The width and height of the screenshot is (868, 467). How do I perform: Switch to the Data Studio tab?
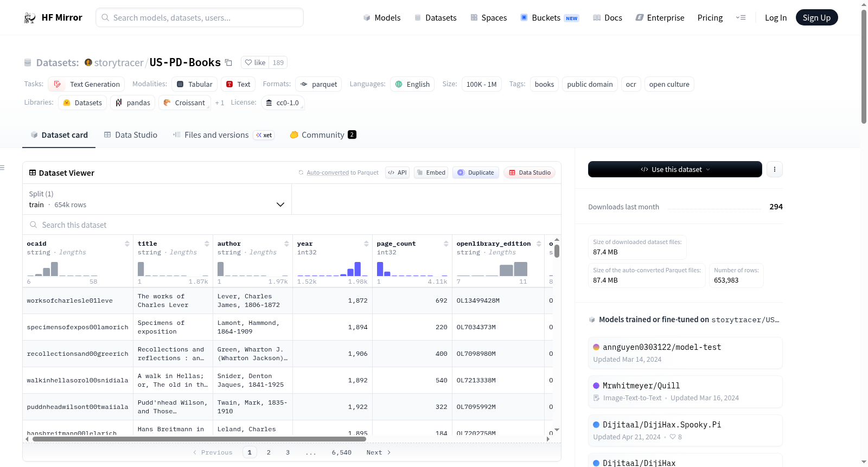point(130,135)
